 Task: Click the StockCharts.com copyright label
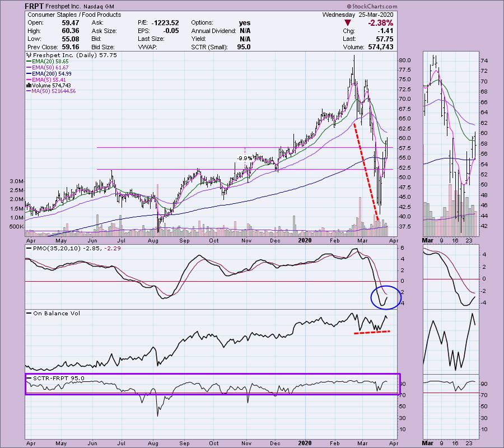[372, 6]
